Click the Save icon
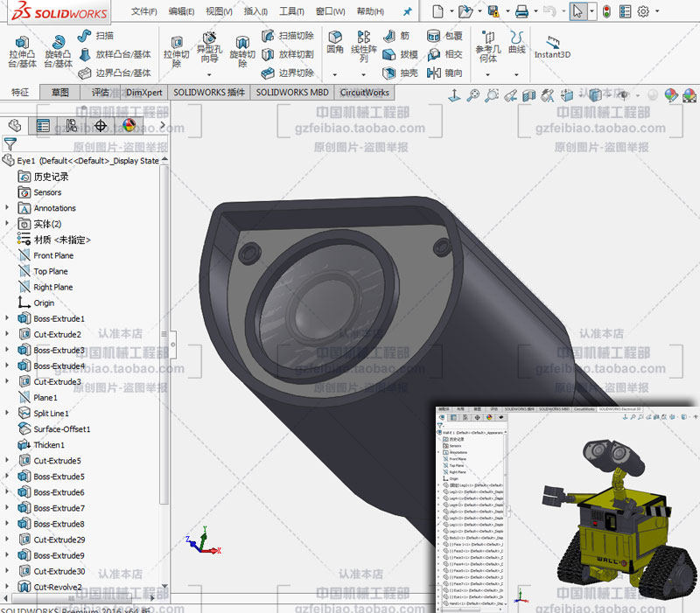Screen dimensions: 700x613 (493, 11)
